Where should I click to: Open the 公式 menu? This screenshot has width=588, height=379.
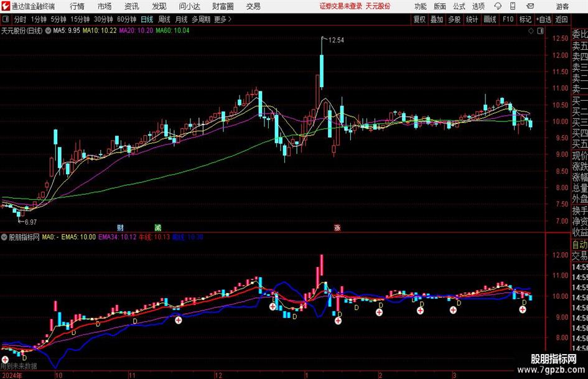click(x=459, y=6)
